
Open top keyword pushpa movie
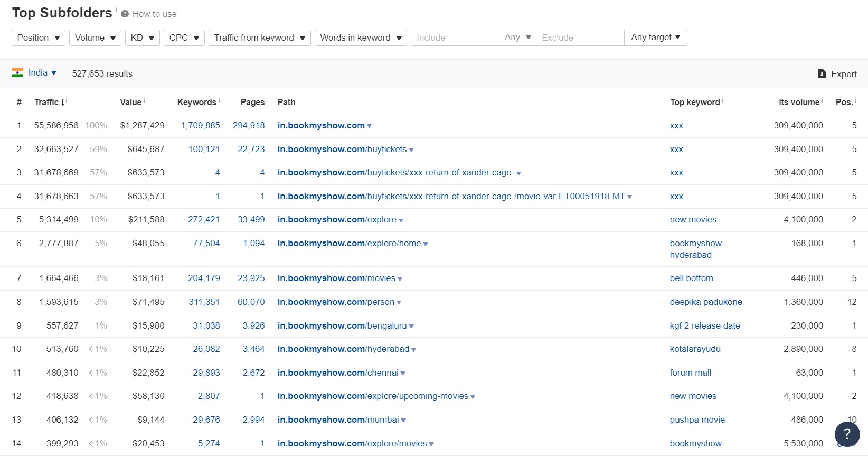(x=697, y=420)
